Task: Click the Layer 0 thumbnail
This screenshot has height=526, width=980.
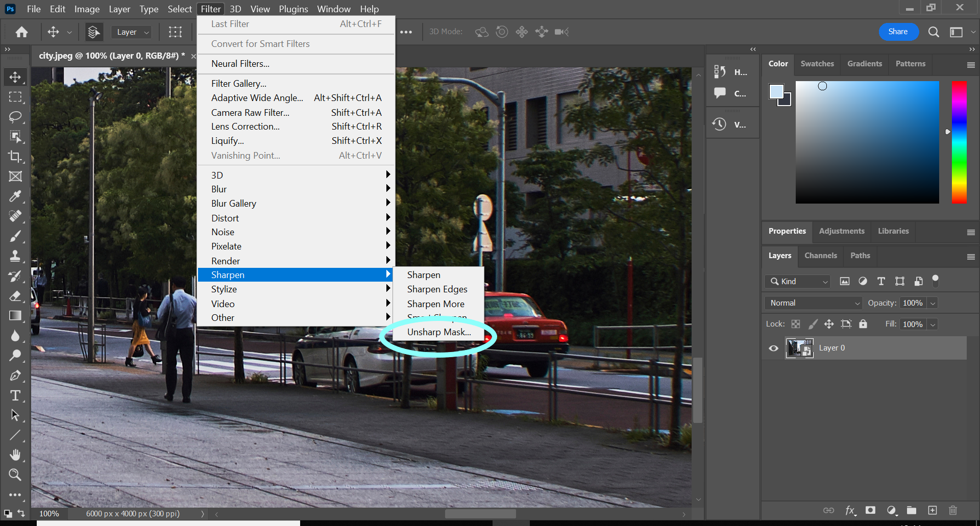Action: 799,348
